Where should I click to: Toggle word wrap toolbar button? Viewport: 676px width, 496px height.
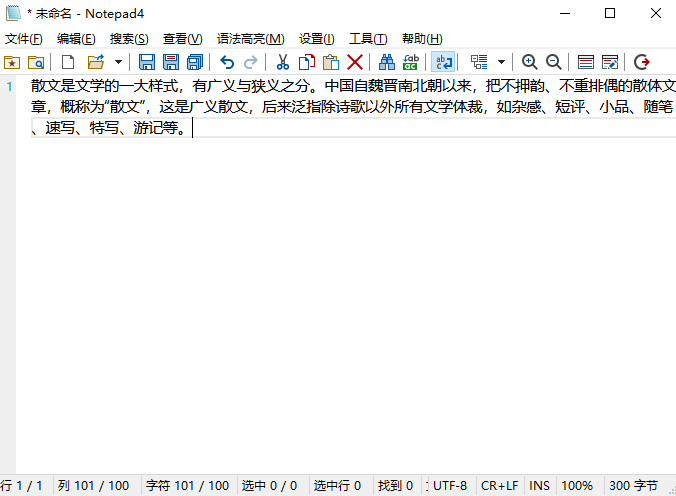[443, 63]
